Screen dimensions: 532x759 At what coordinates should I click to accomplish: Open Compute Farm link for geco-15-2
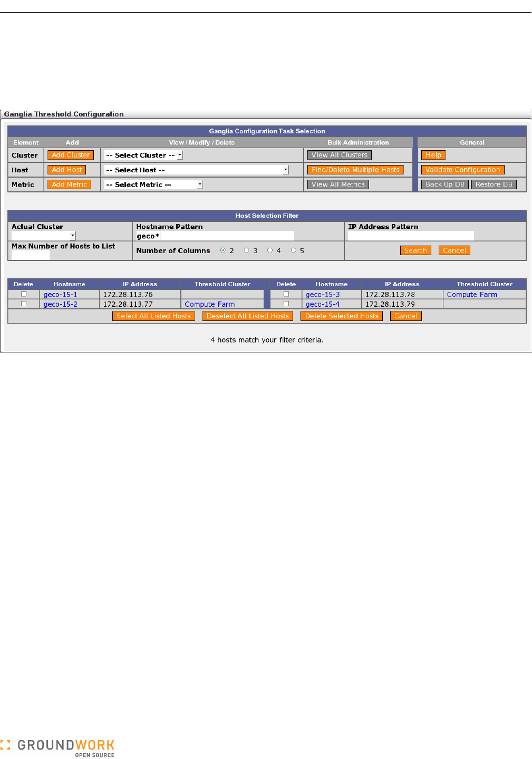pyautogui.click(x=210, y=304)
